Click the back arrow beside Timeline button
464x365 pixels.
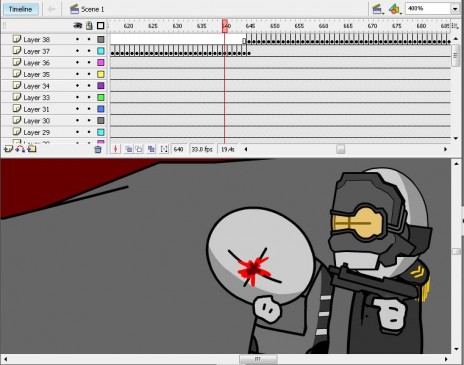[51, 9]
